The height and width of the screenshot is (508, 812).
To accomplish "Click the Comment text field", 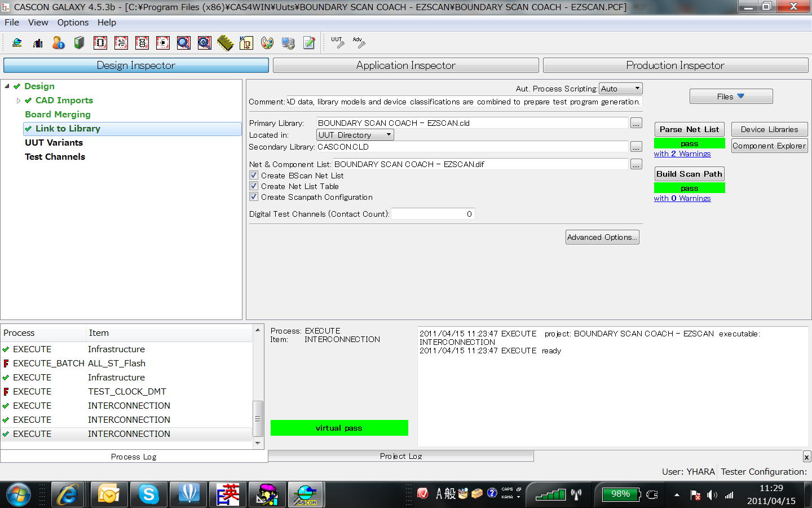I will [464, 102].
